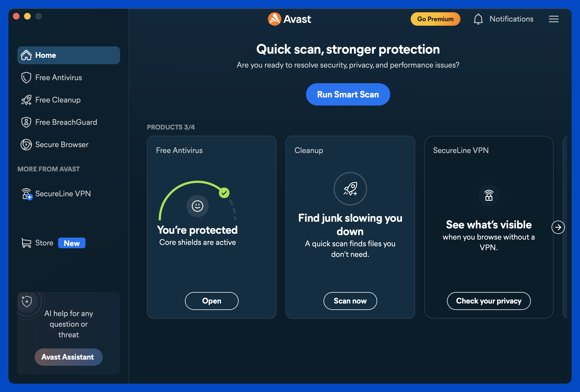Click Scan now on Cleanup card

tap(350, 301)
